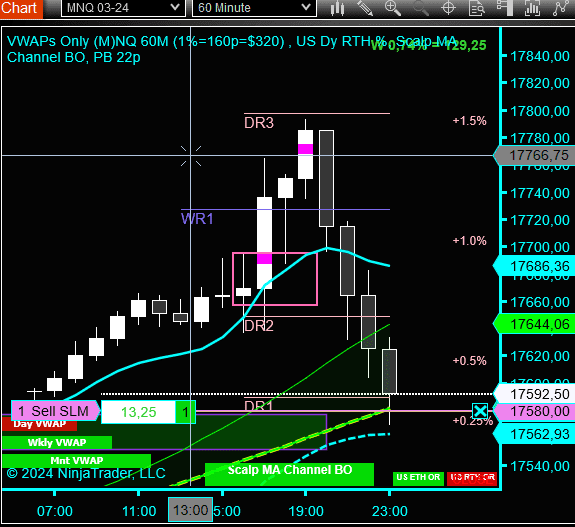The width and height of the screenshot is (575, 527).
Task: Show the Chart Trader panel icon
Action: point(505,8)
